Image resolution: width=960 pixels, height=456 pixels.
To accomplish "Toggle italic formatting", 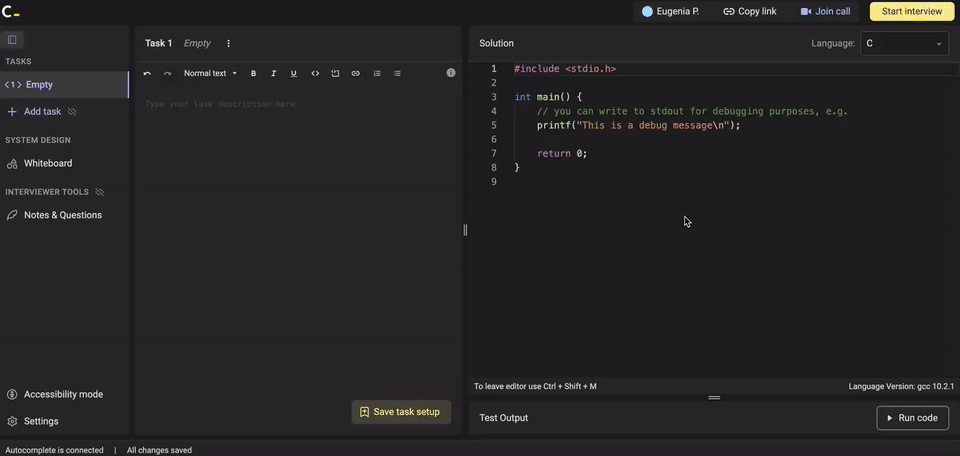I will click(273, 73).
